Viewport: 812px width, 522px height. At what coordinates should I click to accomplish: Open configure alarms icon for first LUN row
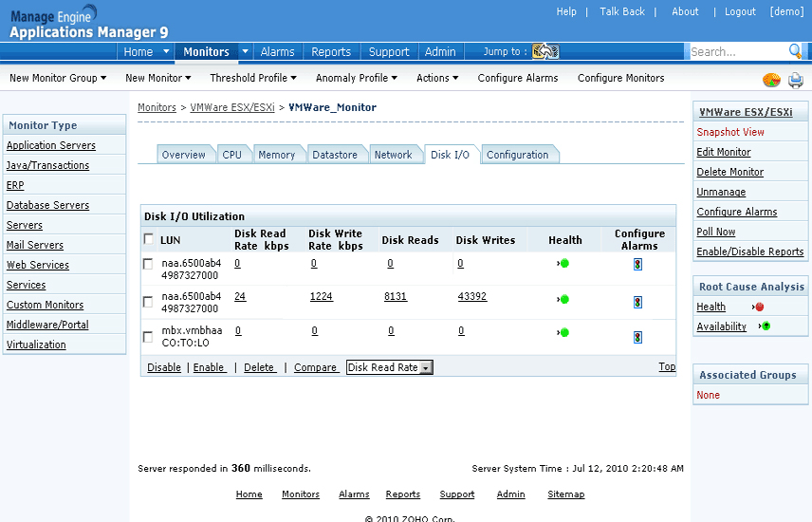637,265
